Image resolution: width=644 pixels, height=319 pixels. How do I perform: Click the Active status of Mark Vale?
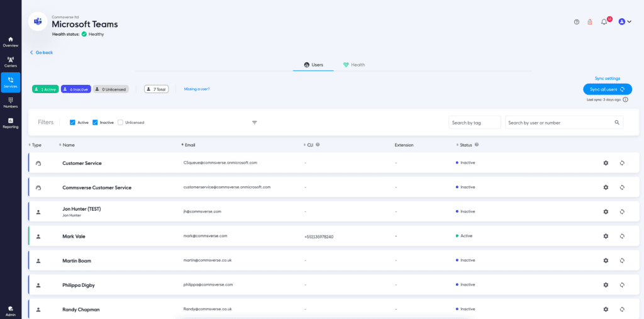(464, 236)
